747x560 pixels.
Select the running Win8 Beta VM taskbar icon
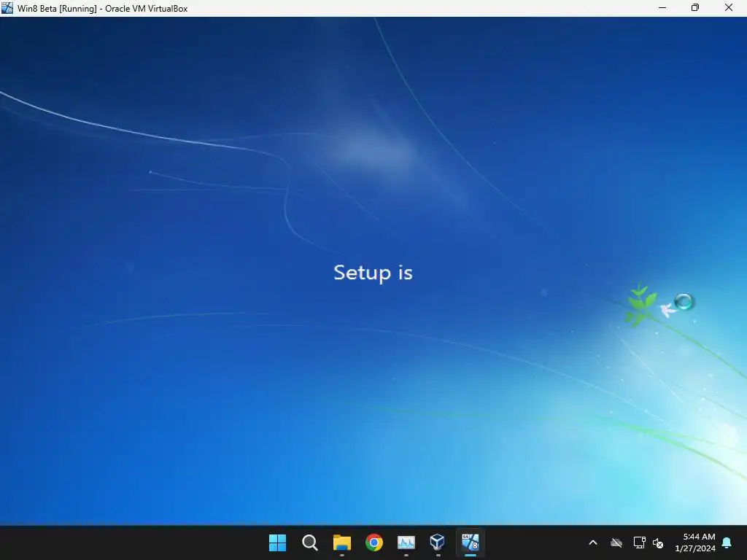coord(471,542)
